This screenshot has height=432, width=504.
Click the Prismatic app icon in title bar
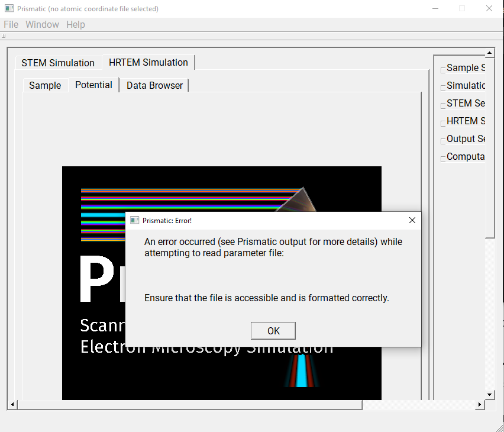tap(9, 8)
